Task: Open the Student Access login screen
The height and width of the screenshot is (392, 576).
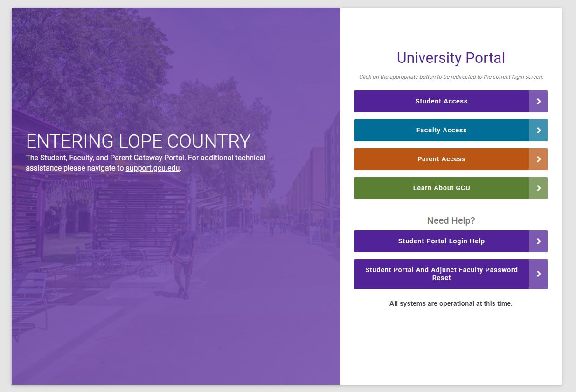Action: click(441, 101)
